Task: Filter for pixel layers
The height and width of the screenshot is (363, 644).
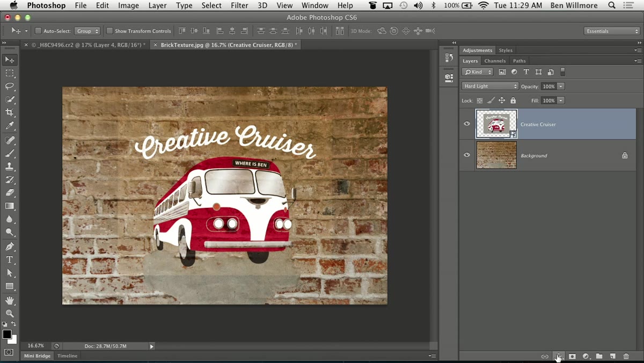Action: 502,72
